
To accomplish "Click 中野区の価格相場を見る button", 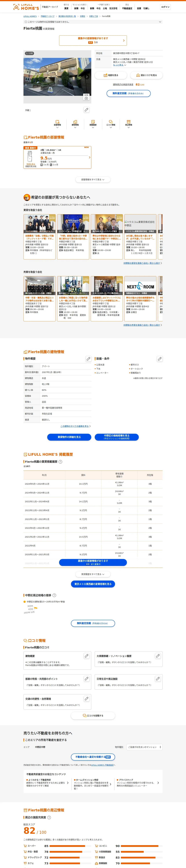I will (117, 437).
